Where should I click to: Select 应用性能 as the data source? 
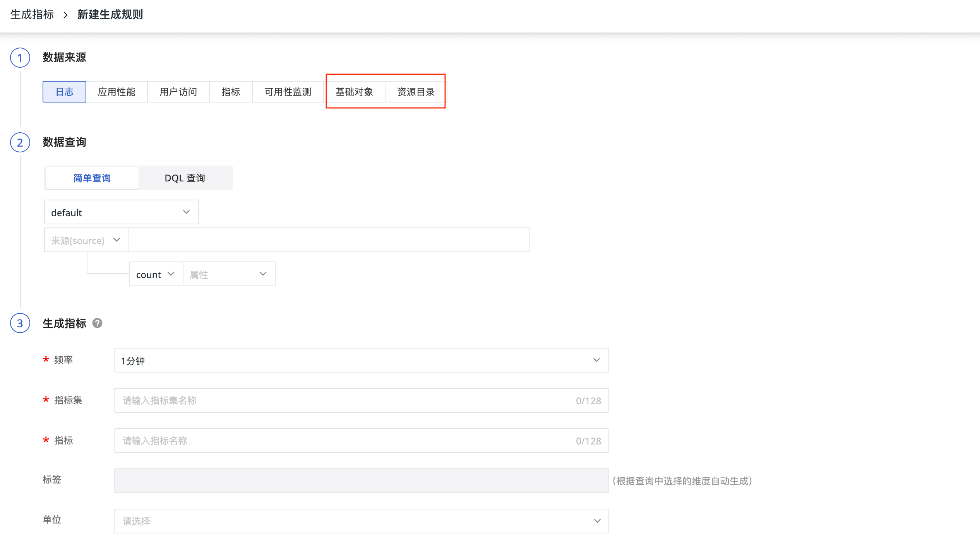(x=117, y=92)
